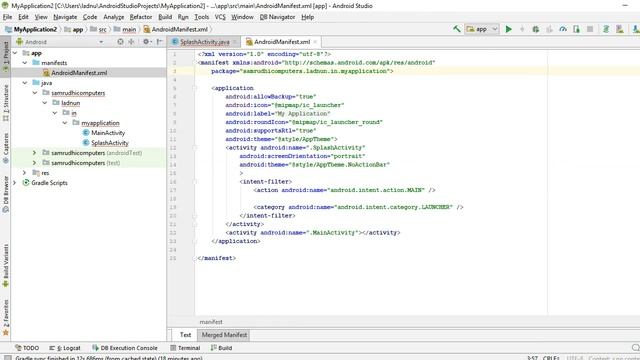
Task: Open the Favorites tool window strip
Action: [x=6, y=318]
